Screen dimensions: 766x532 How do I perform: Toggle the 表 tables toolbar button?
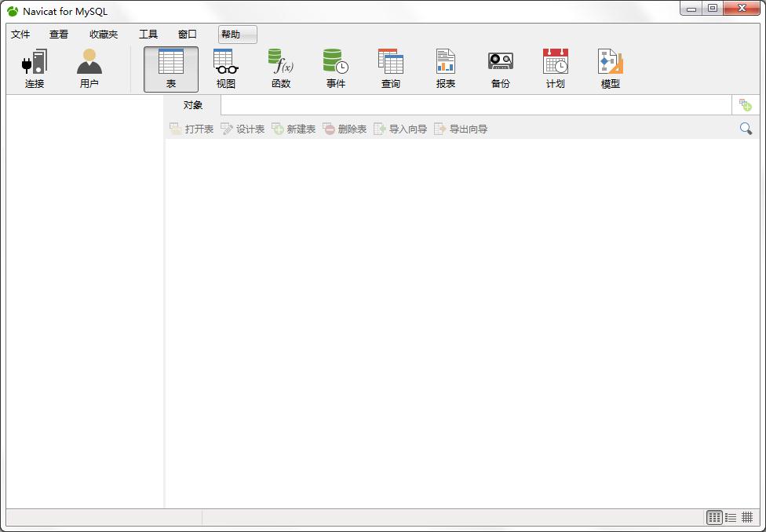171,69
